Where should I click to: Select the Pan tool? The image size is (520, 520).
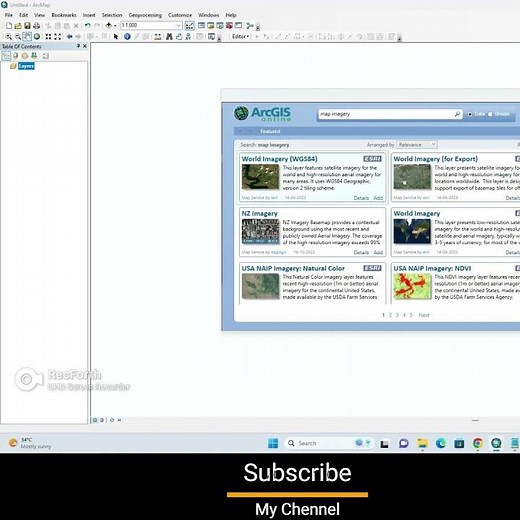27,37
